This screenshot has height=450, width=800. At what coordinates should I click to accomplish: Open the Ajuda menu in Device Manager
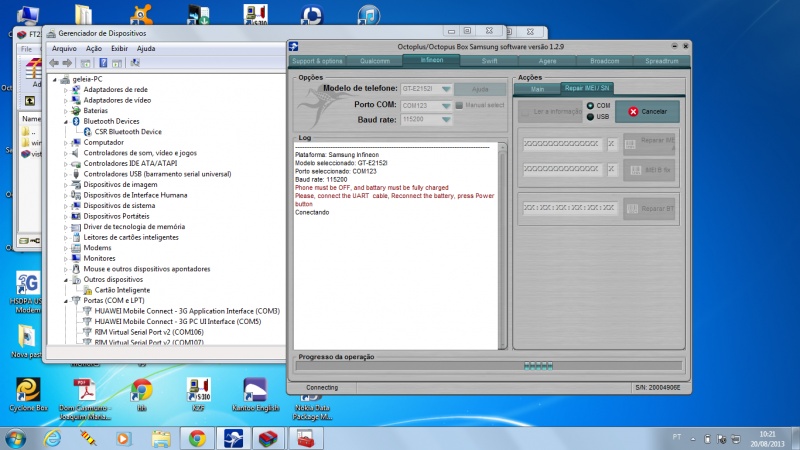[x=146, y=48]
